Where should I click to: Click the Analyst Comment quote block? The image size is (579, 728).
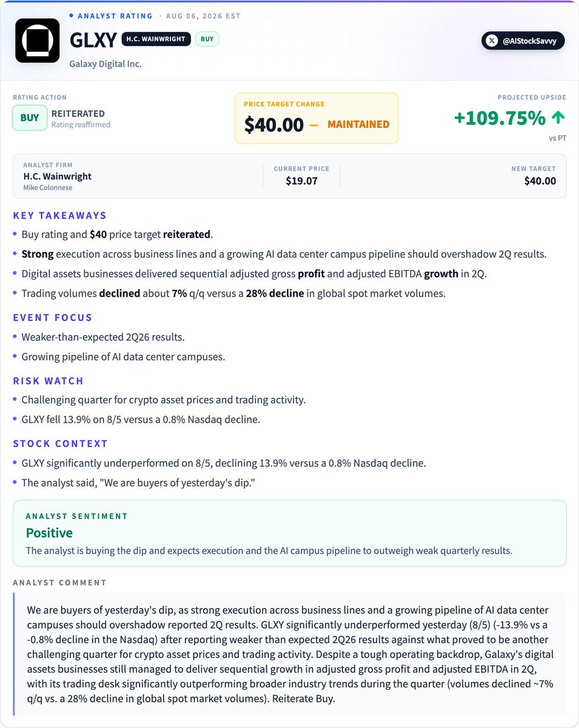point(290,654)
